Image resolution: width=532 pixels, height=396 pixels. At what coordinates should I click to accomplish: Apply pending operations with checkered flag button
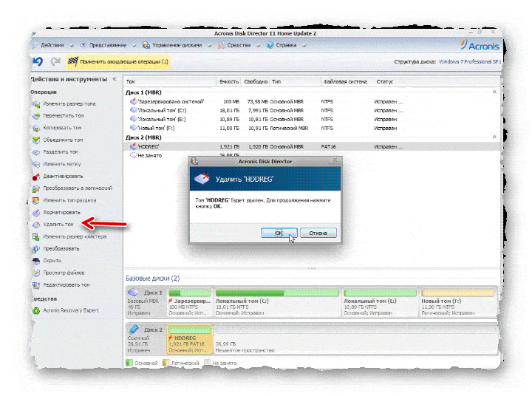[118, 62]
